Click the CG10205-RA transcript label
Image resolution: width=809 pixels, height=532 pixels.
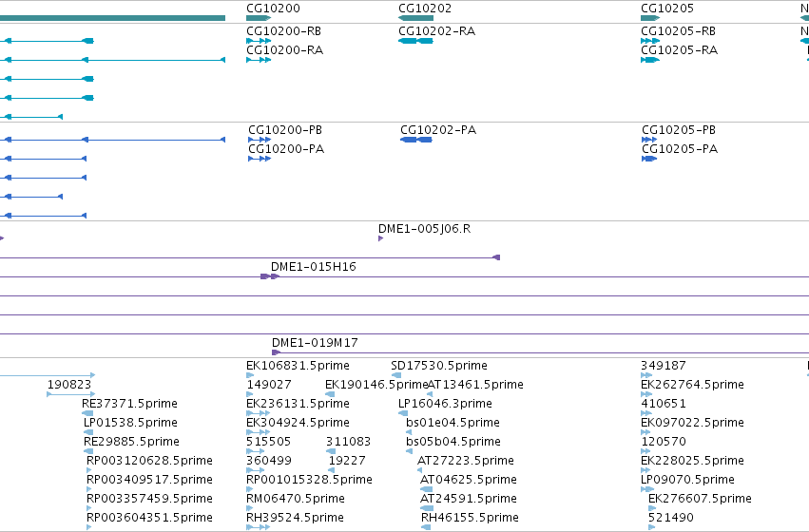[x=679, y=50]
